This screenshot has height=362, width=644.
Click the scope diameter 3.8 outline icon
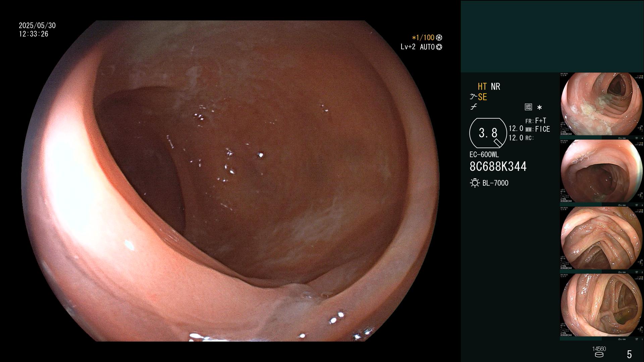(x=488, y=133)
